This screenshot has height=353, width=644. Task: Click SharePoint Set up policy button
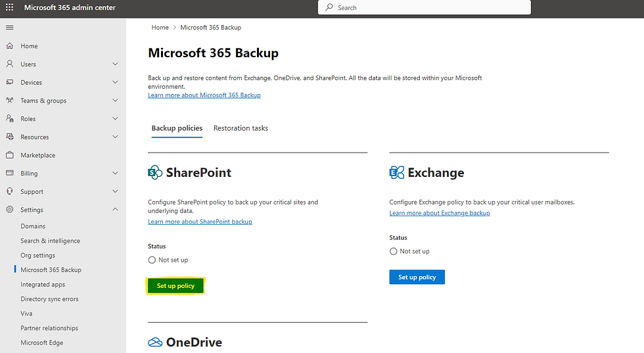tap(175, 286)
